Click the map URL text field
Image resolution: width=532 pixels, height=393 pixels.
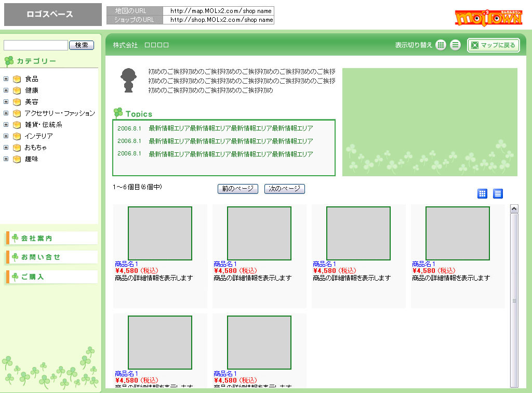pos(219,11)
